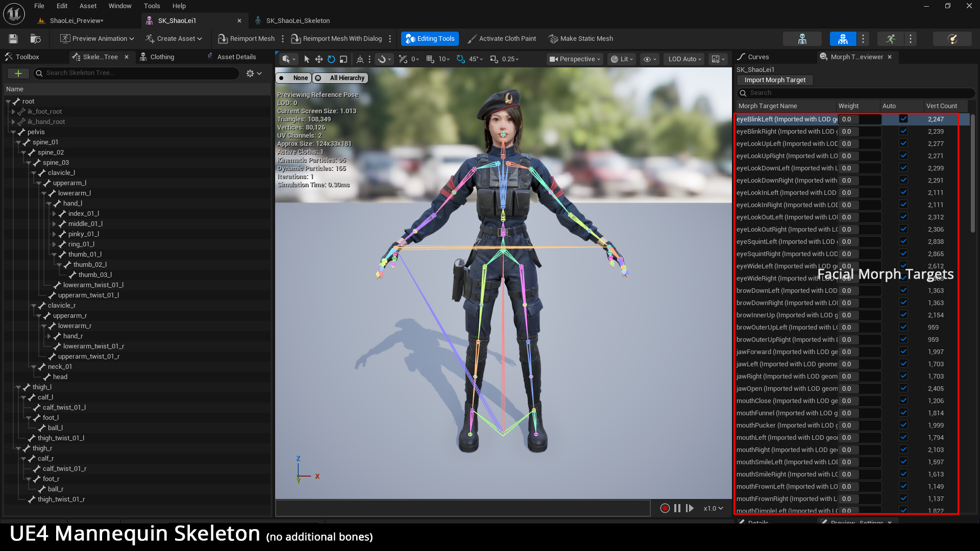
Task: Click the eyeBlinkLeft weight slider field
Action: coord(860,119)
